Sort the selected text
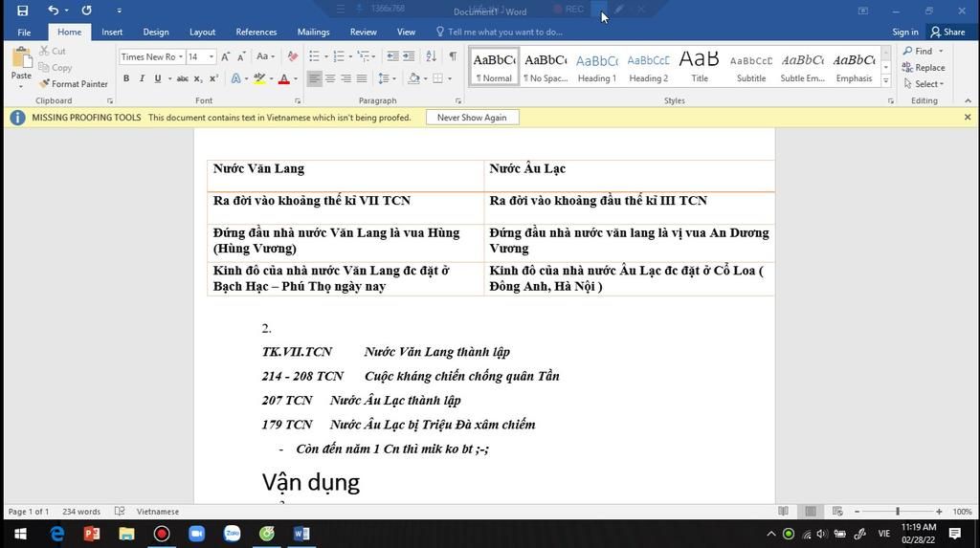Viewport: 980px width, 548px height. (x=432, y=56)
